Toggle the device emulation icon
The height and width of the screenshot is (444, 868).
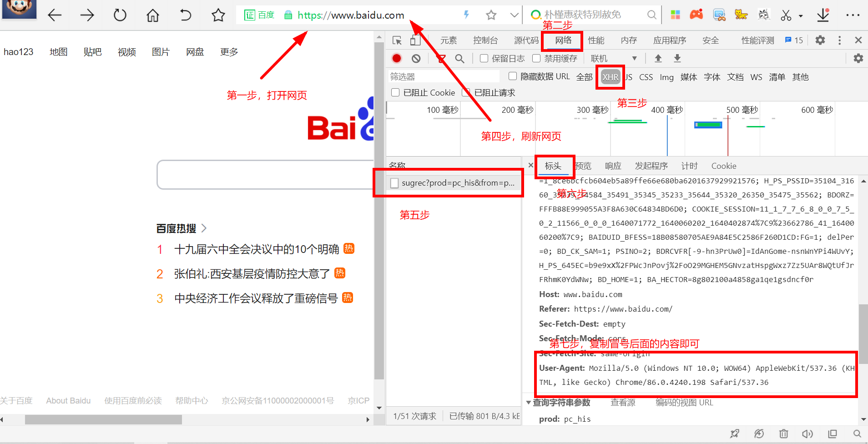click(414, 40)
